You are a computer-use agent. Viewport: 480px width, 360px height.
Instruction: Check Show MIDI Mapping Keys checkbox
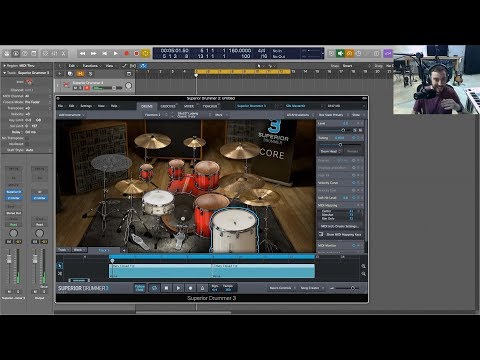coord(321,234)
